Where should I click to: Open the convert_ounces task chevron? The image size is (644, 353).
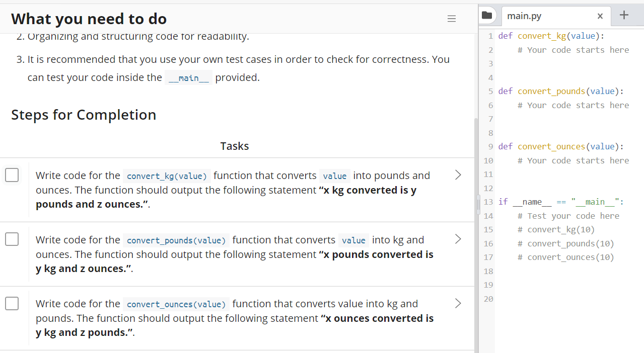[x=458, y=303]
